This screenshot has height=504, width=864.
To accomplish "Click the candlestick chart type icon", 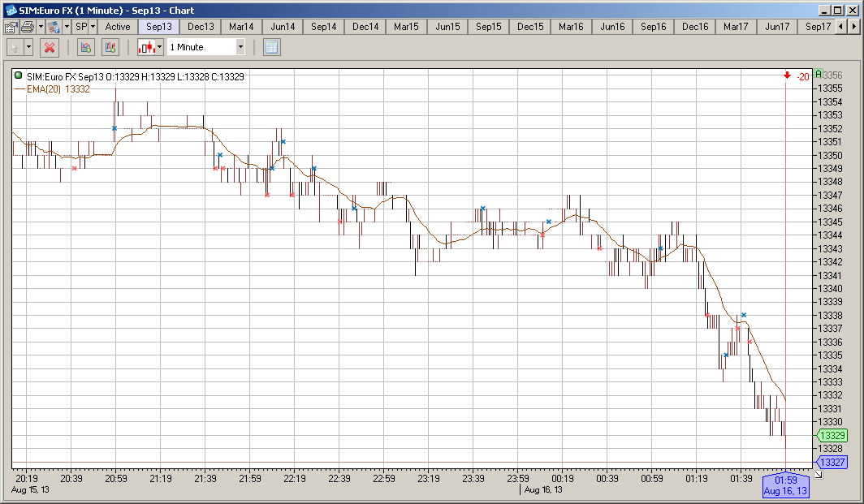I will [146, 47].
